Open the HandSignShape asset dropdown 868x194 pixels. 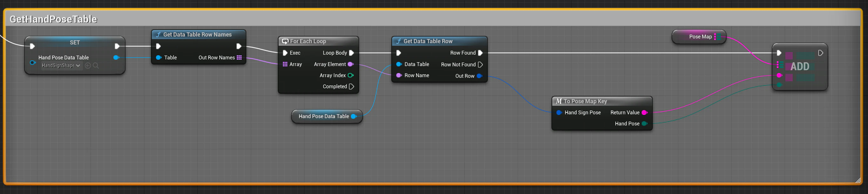61,65
